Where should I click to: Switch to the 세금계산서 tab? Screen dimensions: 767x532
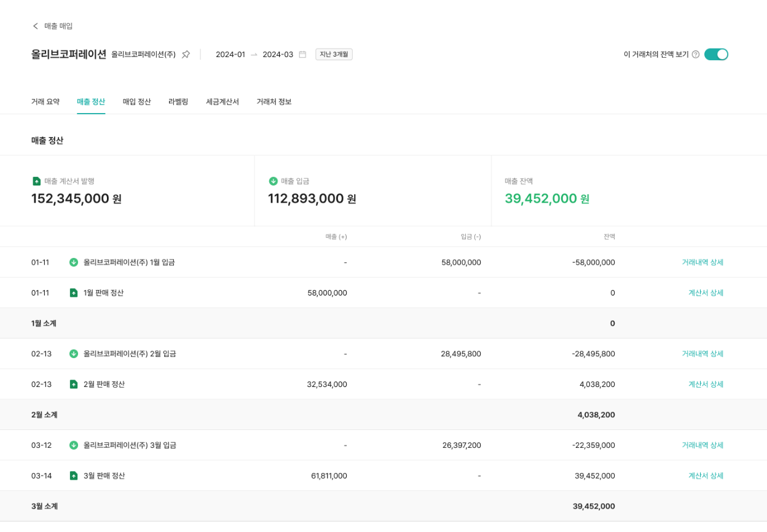(222, 101)
